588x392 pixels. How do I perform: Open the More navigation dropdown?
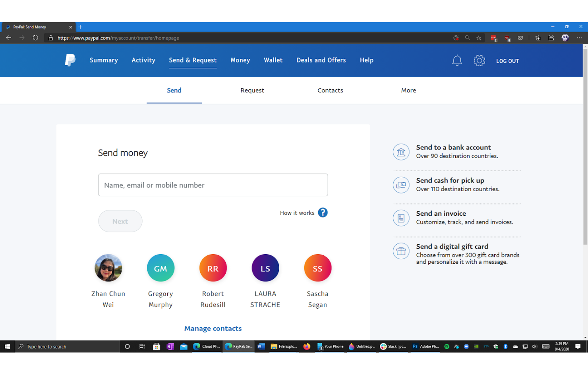pyautogui.click(x=408, y=90)
